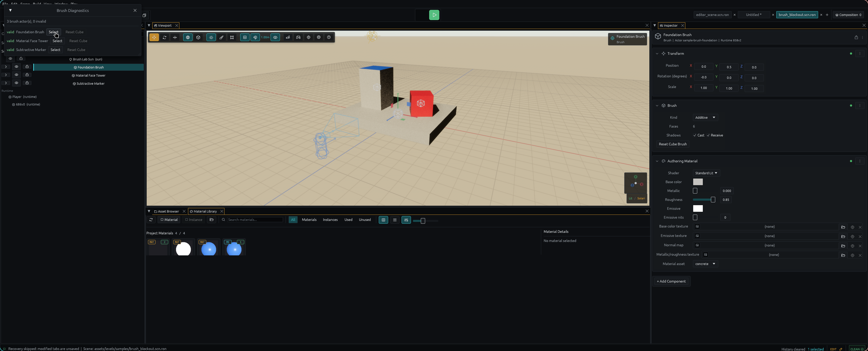Open the Shader Standard Lit dropdown
This screenshot has width=868, height=351.
click(x=706, y=173)
